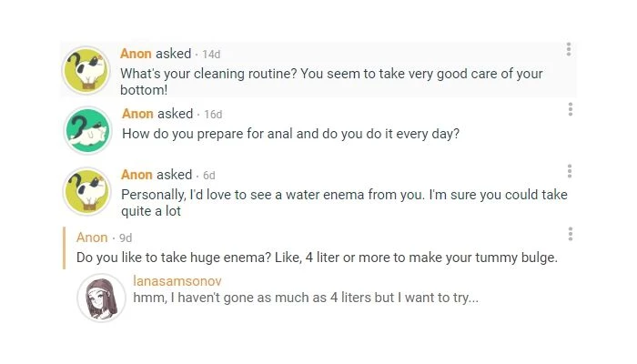
Task: Click the Anon label on the 9d question
Action: click(92, 238)
